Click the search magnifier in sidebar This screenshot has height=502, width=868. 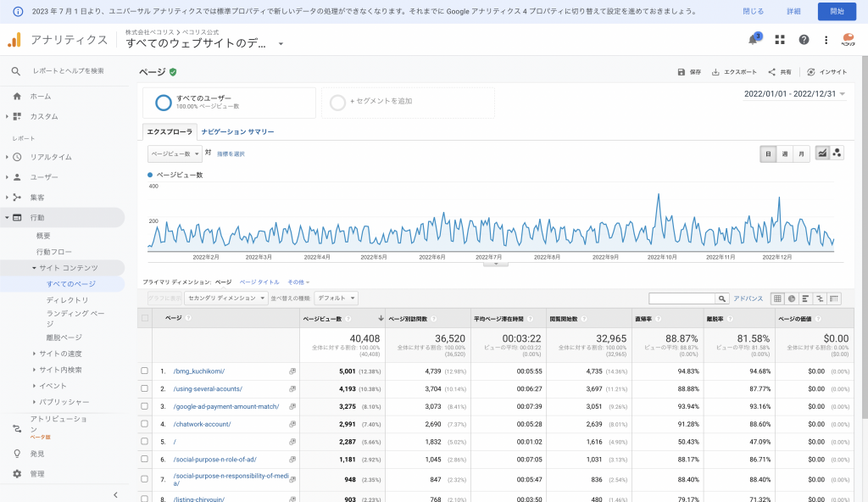coord(15,71)
